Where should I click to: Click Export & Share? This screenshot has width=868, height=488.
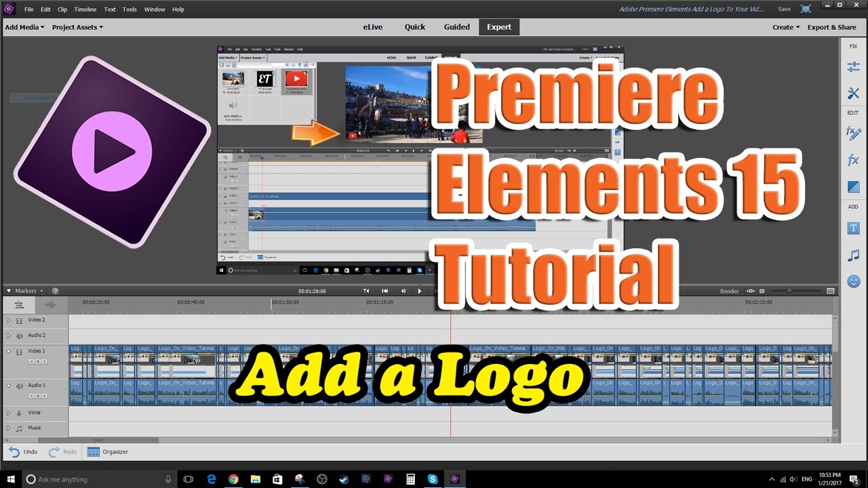(x=832, y=27)
